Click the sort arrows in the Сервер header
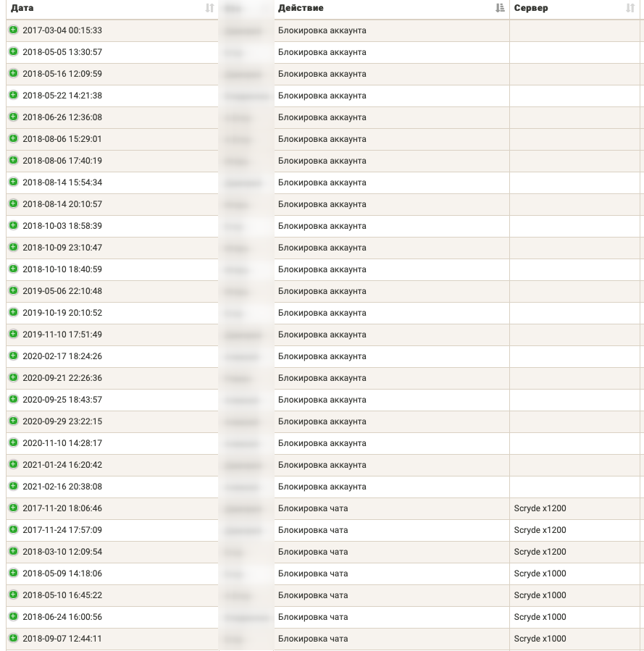644x651 pixels. (x=630, y=8)
